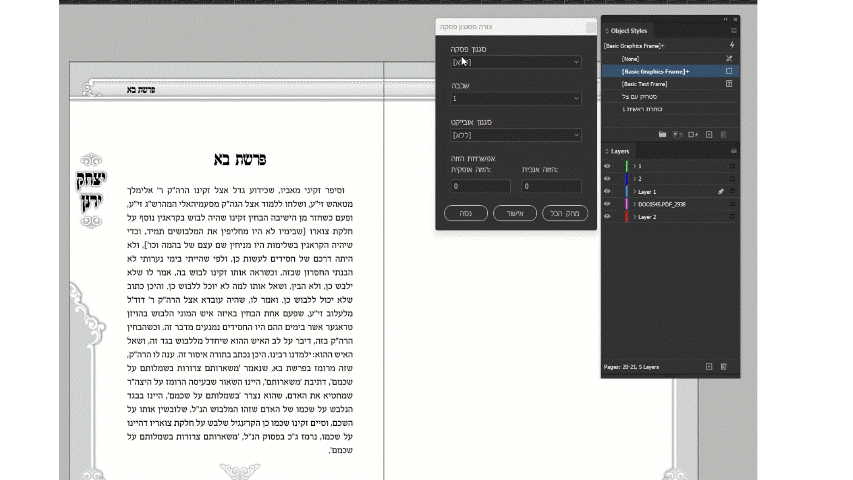
Task: Click the delete layer trash icon
Action: pyautogui.click(x=724, y=367)
